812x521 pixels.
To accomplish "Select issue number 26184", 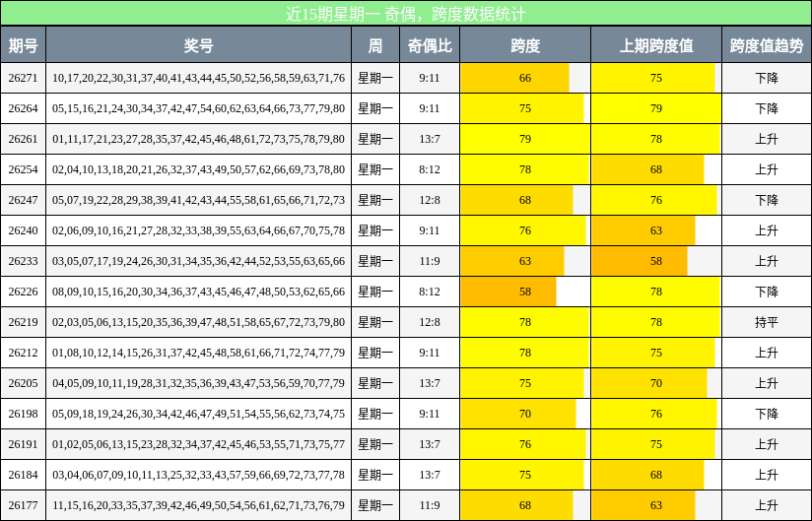I will [24, 475].
